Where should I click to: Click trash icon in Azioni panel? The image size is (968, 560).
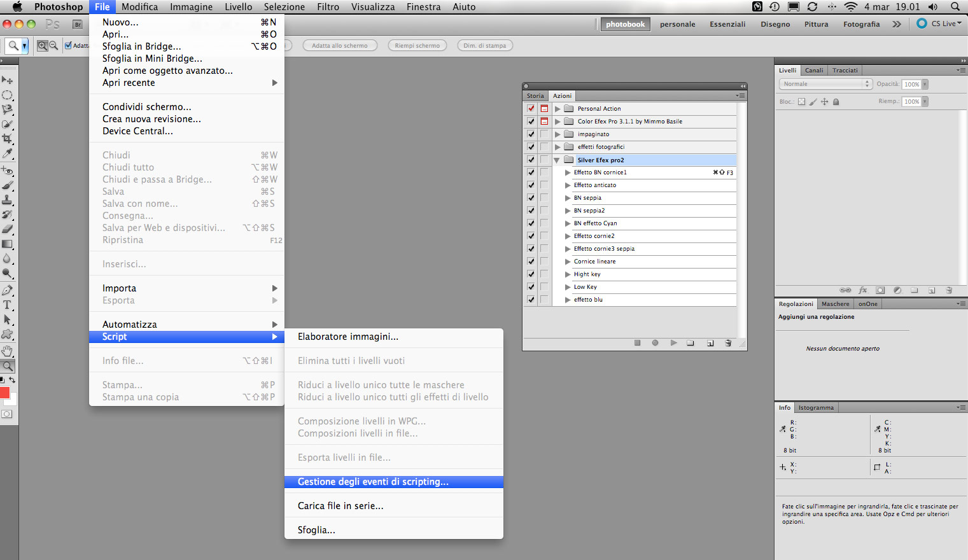728,343
